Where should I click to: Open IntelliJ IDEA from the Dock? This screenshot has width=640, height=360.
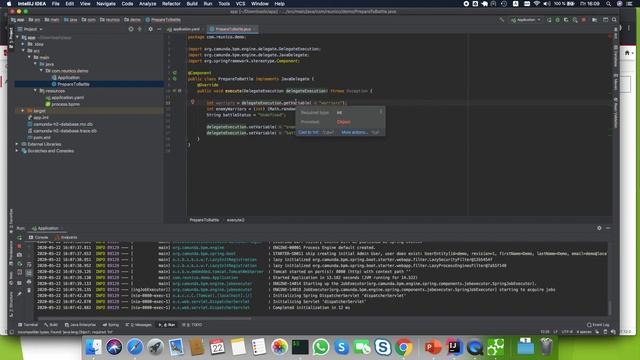[454, 347]
